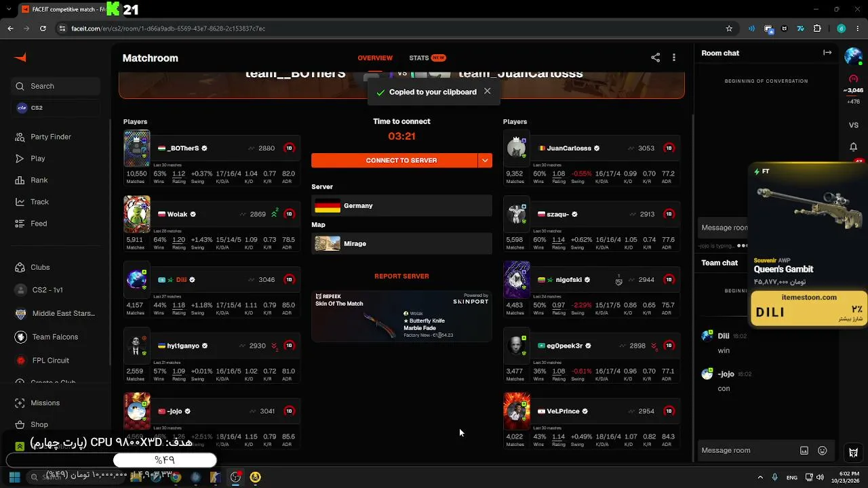Screen dimensions: 868x488
Task: Click the sidebar Search field
Action: [x=56, y=86]
